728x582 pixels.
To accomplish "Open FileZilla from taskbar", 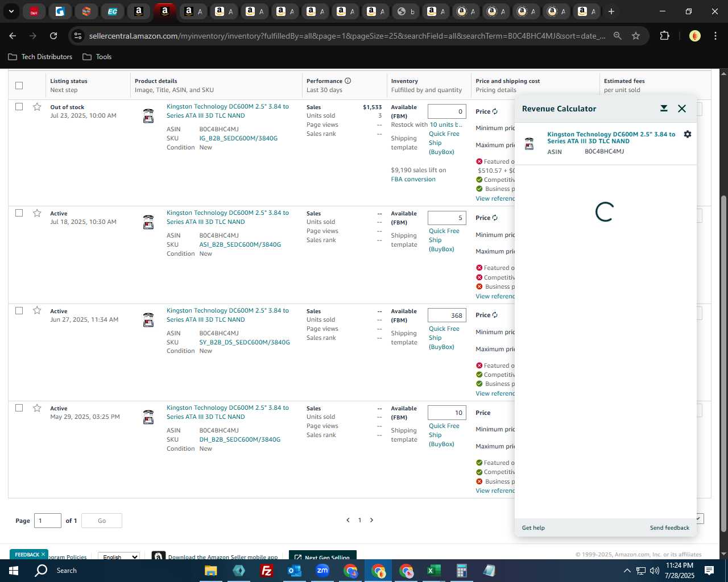I will click(266, 571).
